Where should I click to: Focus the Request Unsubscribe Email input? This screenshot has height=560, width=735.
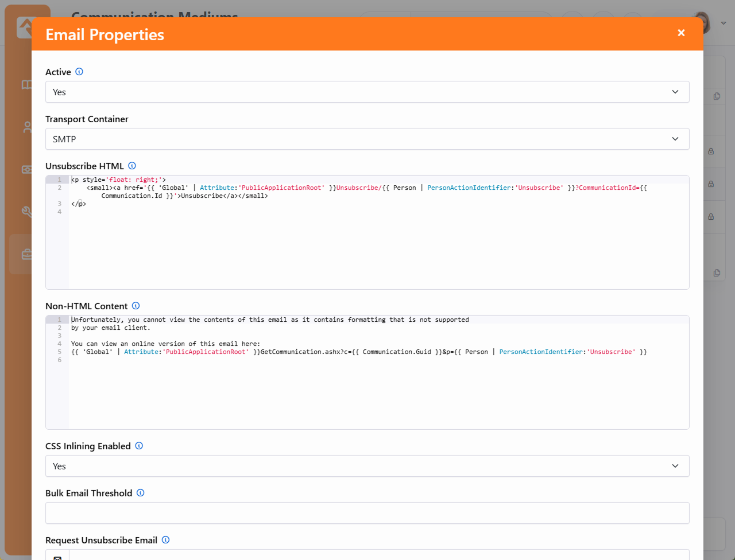click(379, 555)
